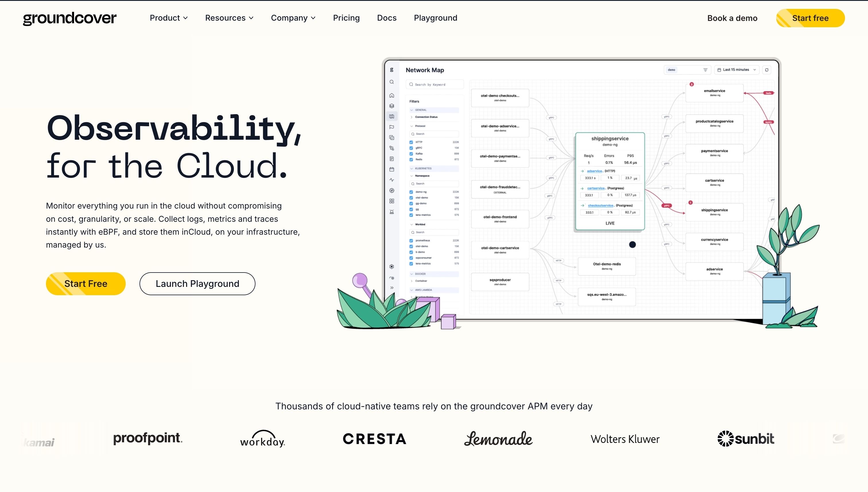This screenshot has height=492, width=868.
Task: Toggle the k-demo workload checkbox
Action: [x=411, y=252]
